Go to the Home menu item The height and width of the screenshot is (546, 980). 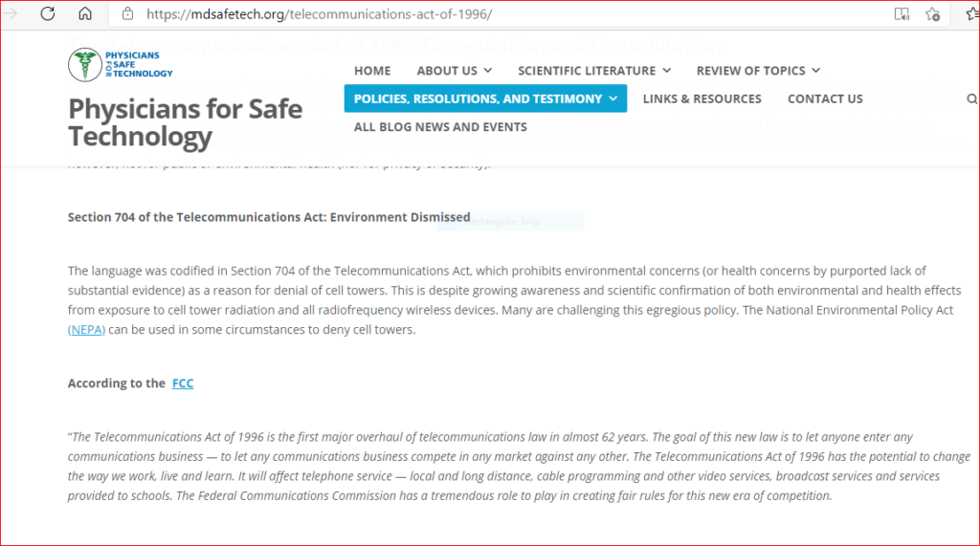coord(372,71)
